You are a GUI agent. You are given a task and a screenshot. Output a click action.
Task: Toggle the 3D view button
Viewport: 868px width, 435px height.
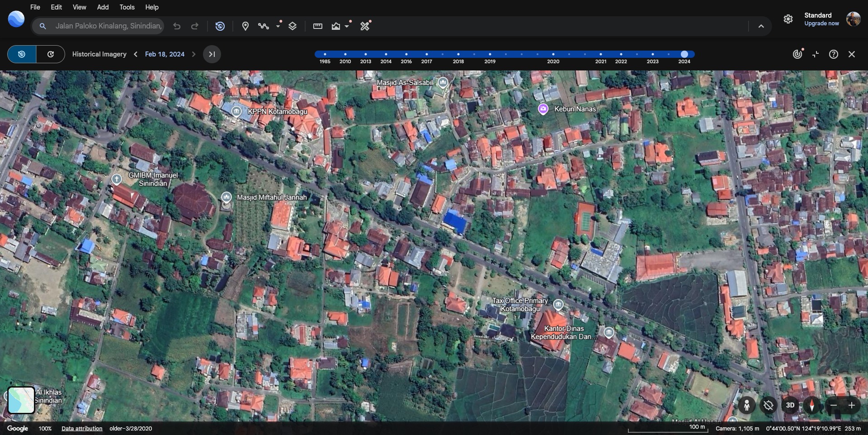point(790,405)
